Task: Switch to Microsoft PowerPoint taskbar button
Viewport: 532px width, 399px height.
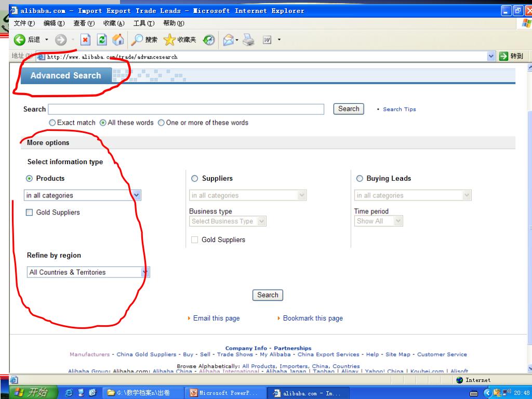Action: click(224, 393)
